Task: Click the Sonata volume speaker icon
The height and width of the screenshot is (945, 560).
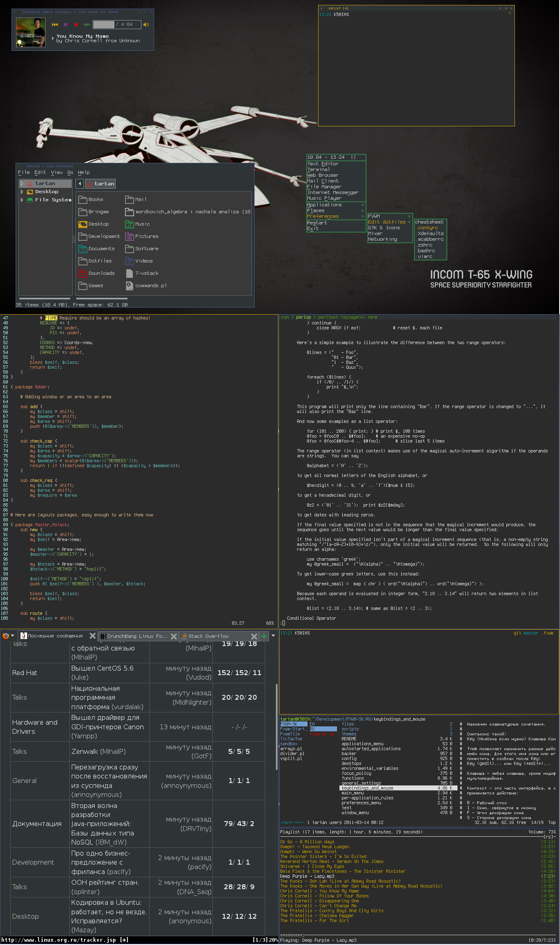Action: pos(146,25)
